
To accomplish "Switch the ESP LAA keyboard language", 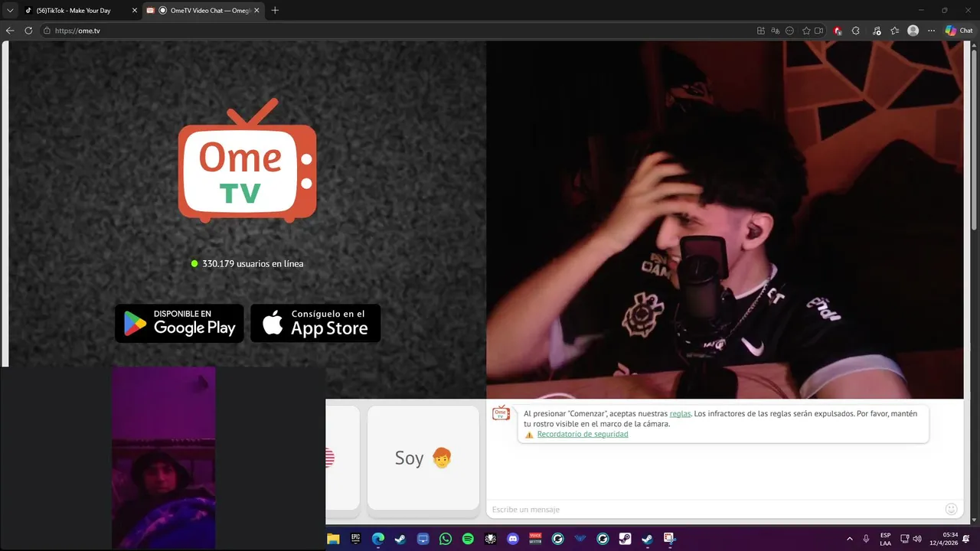I will (x=885, y=539).
